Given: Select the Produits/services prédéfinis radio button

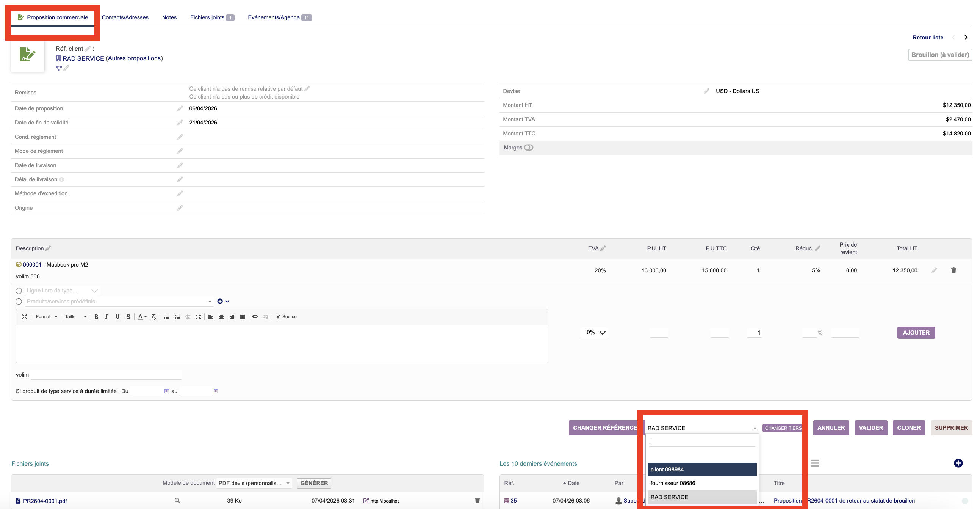Looking at the screenshot, I should [x=19, y=302].
